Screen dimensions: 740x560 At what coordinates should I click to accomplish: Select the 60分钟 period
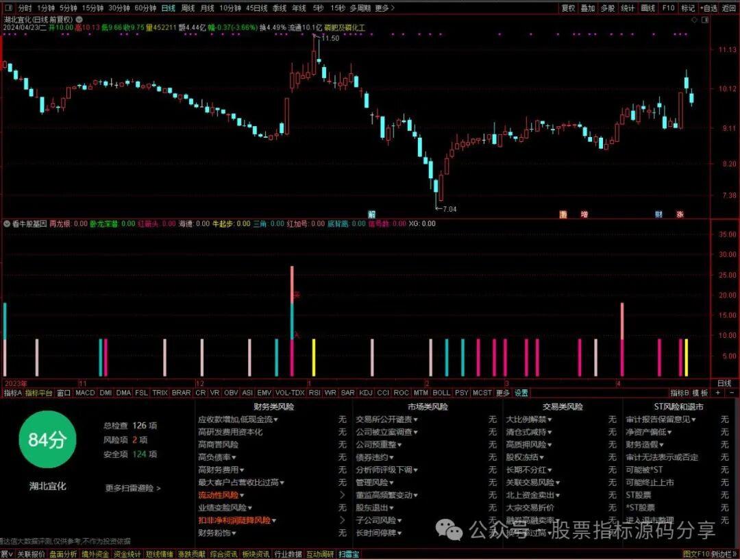tap(145, 8)
